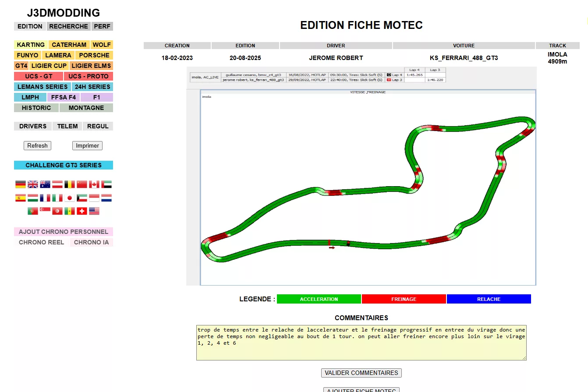This screenshot has width=588, height=392.
Task: Select the German flag icon
Action: 21,184
